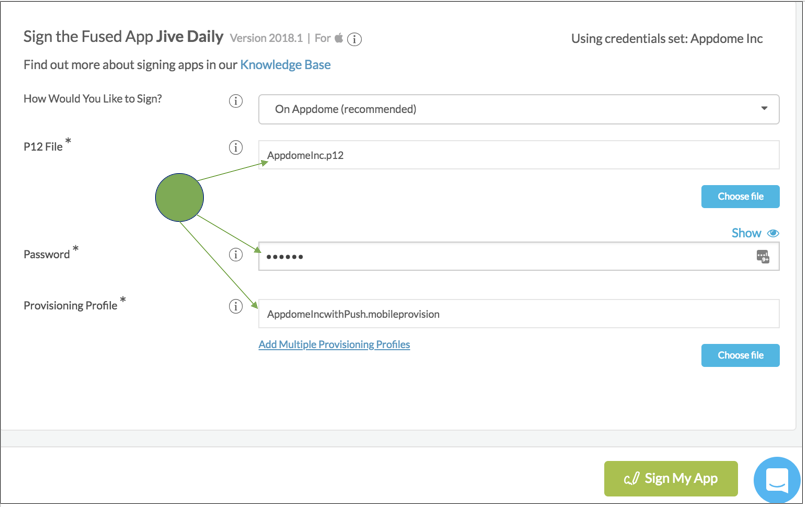Viewport: 805px width, 507px height.
Task: Toggle password visibility with the eye icon
Action: (x=773, y=233)
